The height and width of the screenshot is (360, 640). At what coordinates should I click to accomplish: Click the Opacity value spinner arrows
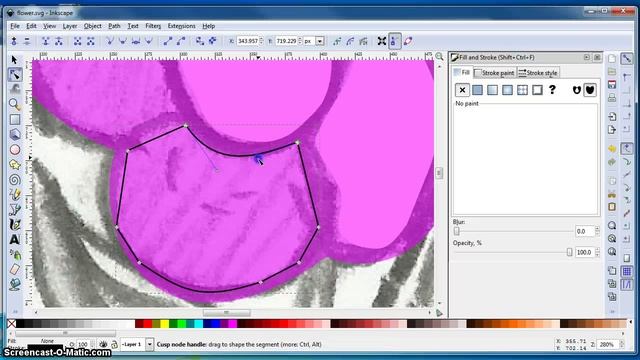click(x=597, y=253)
